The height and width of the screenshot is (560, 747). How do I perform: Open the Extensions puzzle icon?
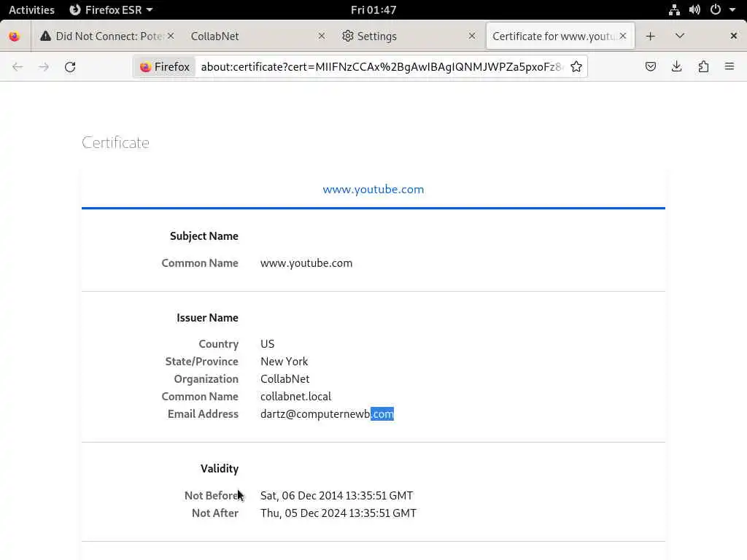point(703,66)
